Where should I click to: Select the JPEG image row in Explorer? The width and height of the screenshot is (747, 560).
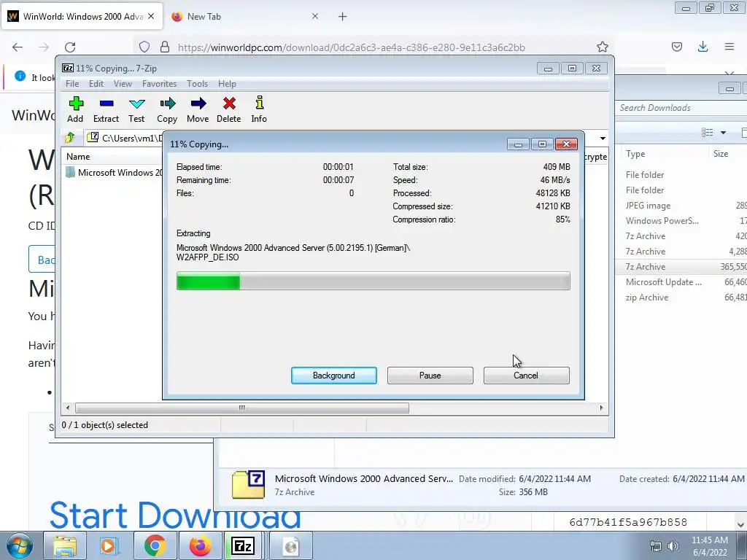click(x=681, y=206)
